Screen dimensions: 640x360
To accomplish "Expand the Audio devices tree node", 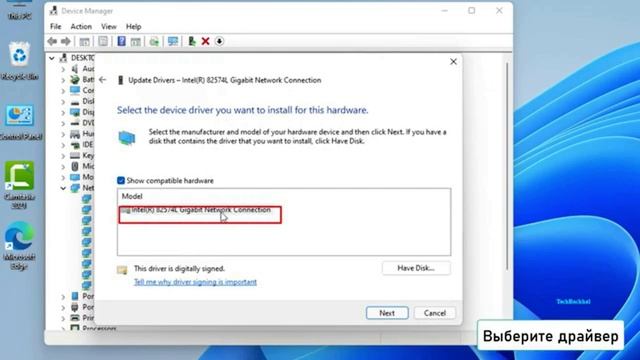I will click(x=63, y=69).
